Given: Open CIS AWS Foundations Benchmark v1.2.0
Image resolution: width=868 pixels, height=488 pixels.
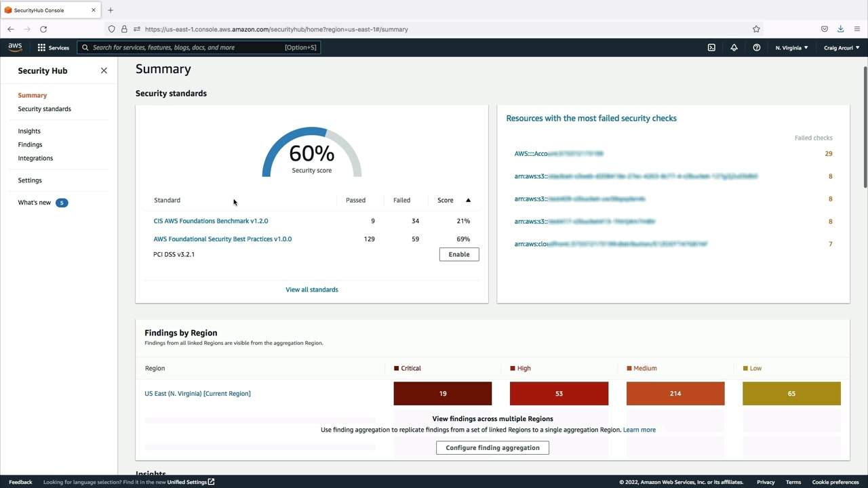Looking at the screenshot, I should click(x=211, y=221).
